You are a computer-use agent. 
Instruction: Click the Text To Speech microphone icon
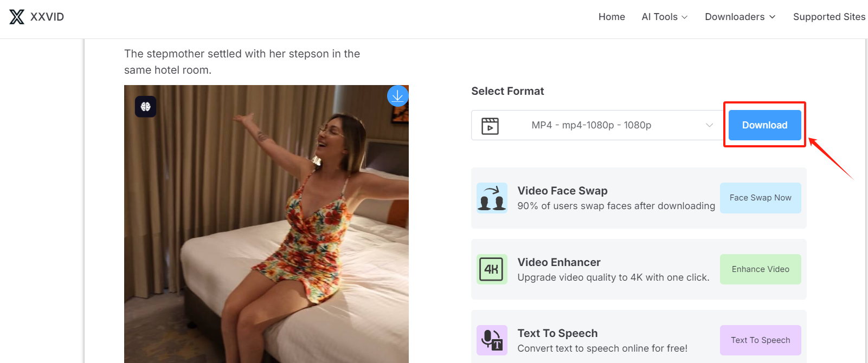pos(492,340)
